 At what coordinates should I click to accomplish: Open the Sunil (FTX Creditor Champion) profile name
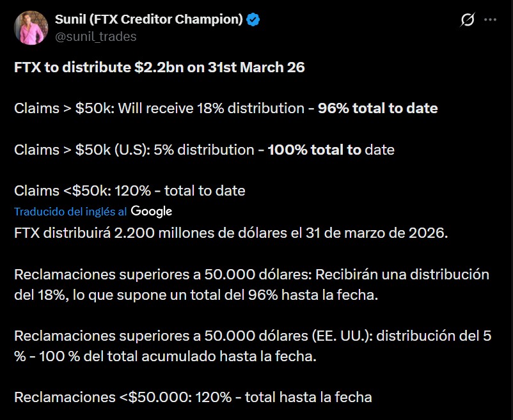[148, 20]
